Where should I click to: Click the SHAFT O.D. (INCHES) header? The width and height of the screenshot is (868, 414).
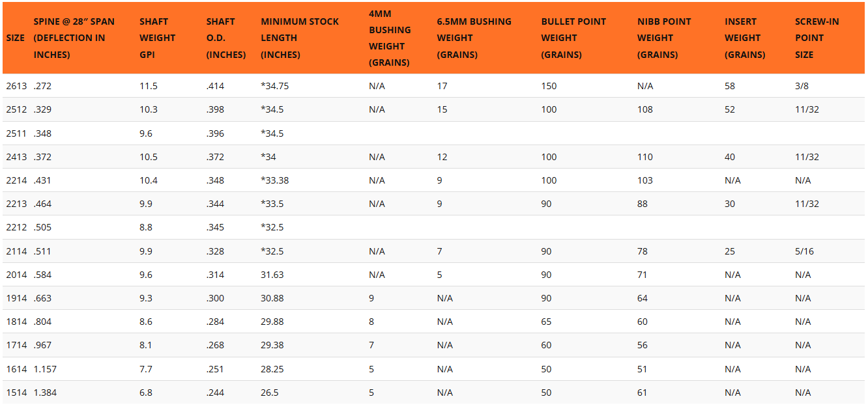226,38
